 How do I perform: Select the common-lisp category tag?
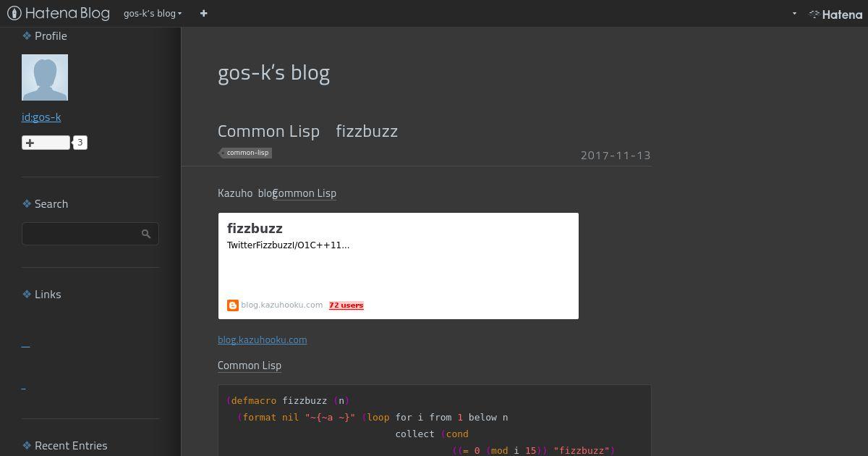click(247, 153)
